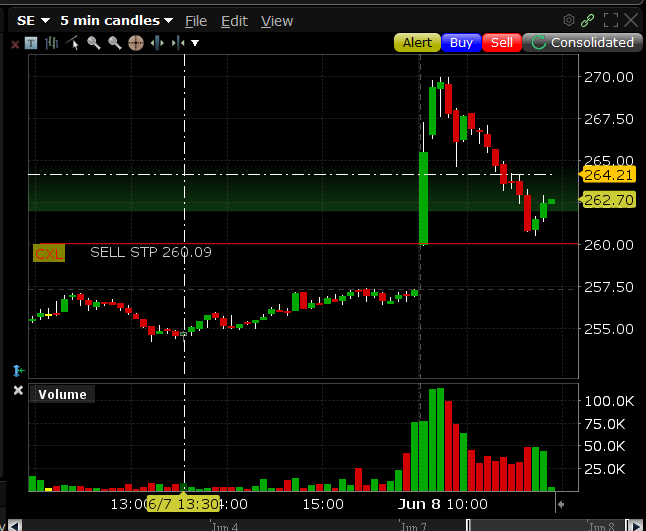Open the 5 min candles interval dropdown
Image resolution: width=646 pixels, height=531 pixels.
pyautogui.click(x=117, y=21)
